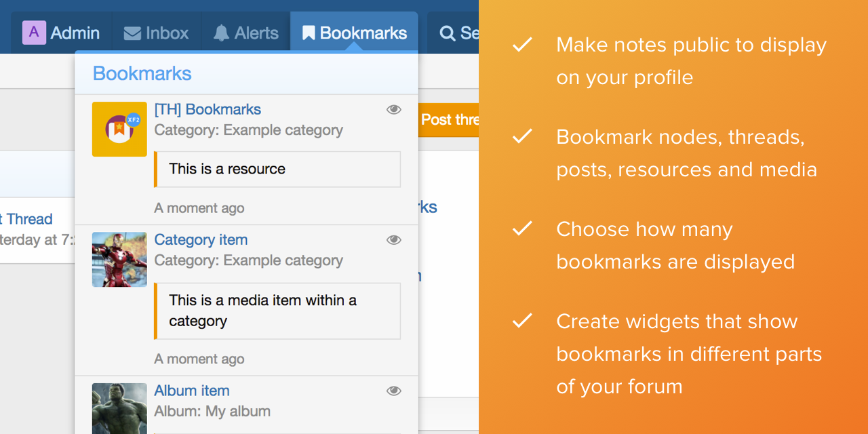Toggle eye icon for [TH] Bookmarks item

(393, 110)
